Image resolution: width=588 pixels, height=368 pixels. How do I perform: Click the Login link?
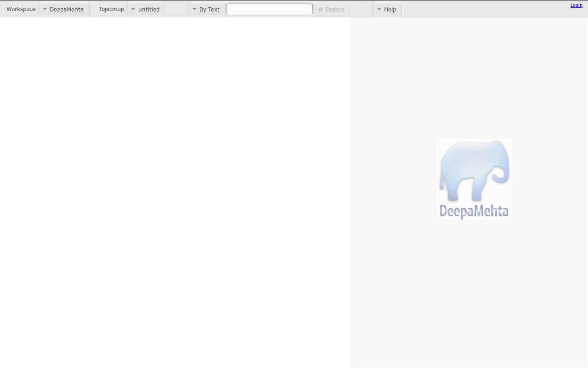[577, 5]
